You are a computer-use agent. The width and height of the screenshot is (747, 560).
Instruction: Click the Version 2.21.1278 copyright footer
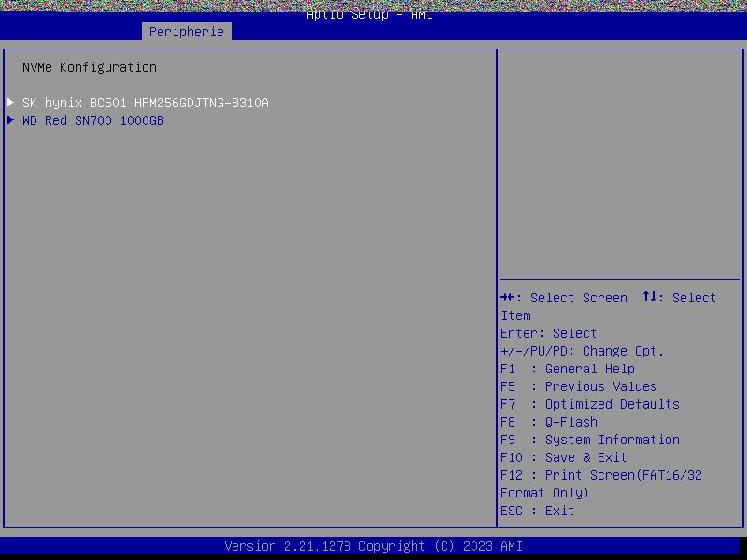click(x=373, y=546)
